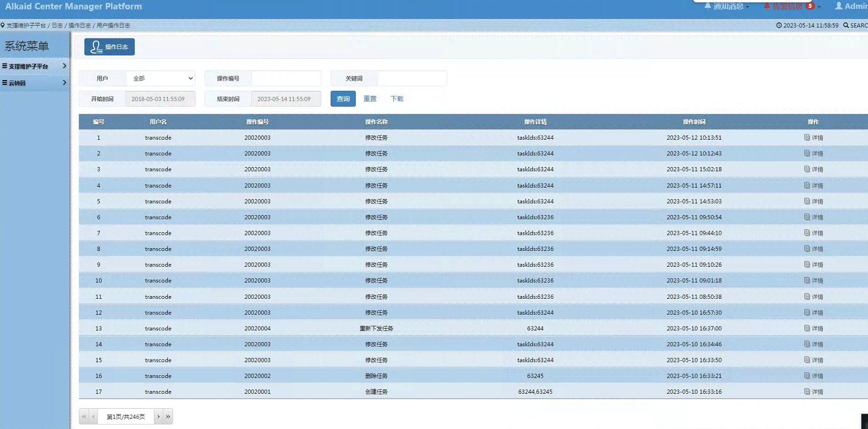This screenshot has height=429, width=868.
Task: Open the 用户 dropdown showing 全部
Action: [x=160, y=78]
